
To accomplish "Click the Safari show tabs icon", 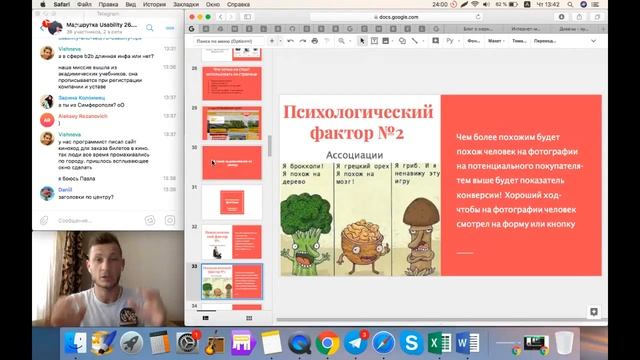I will [597, 17].
